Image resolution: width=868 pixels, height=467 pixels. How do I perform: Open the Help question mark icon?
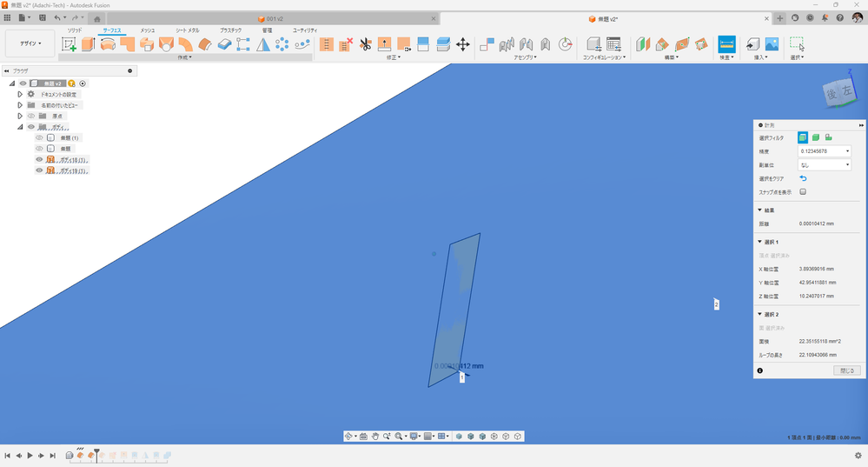pyautogui.click(x=840, y=17)
